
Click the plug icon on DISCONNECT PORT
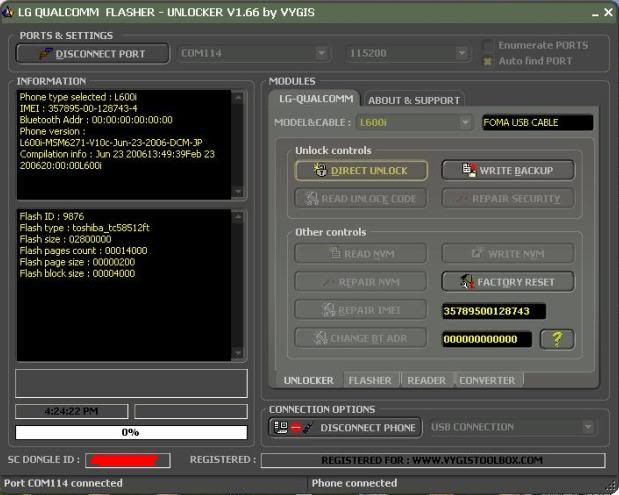[x=45, y=53]
